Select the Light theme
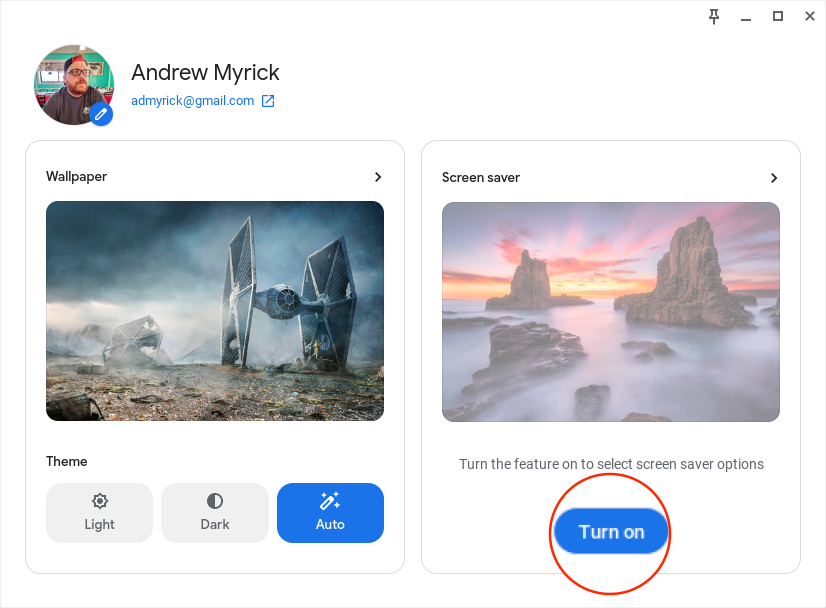This screenshot has width=826, height=608. (x=100, y=513)
